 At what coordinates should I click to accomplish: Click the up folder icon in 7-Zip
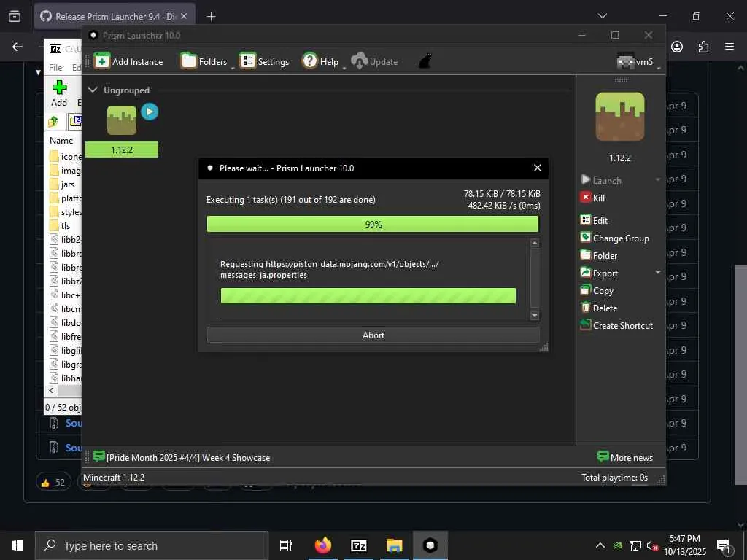pos(53,122)
